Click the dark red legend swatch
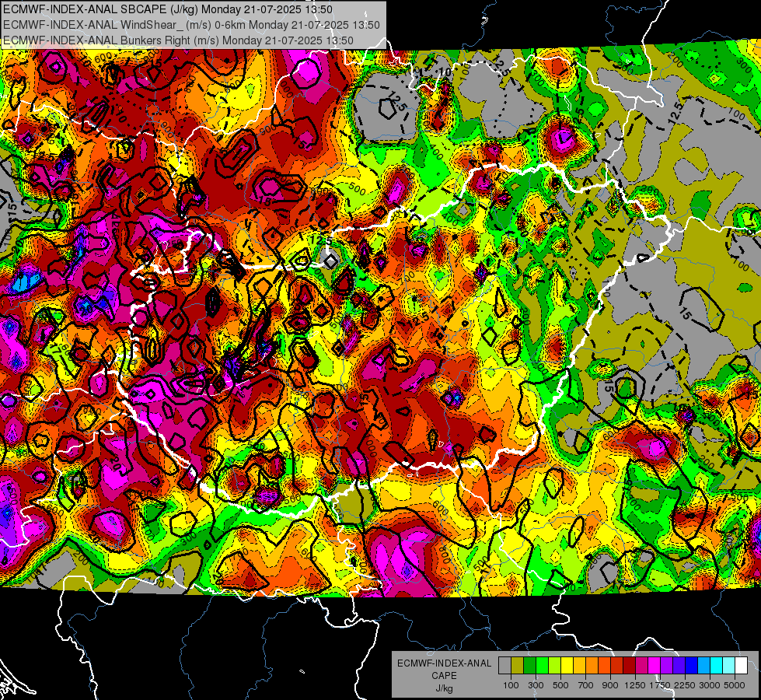This screenshot has width=761, height=700. pos(630,666)
